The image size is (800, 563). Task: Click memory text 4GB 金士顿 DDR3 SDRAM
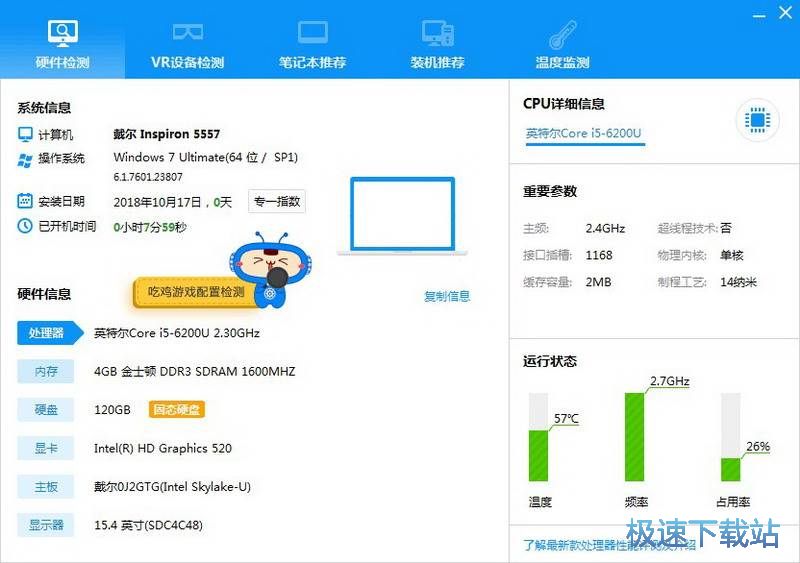click(x=194, y=372)
